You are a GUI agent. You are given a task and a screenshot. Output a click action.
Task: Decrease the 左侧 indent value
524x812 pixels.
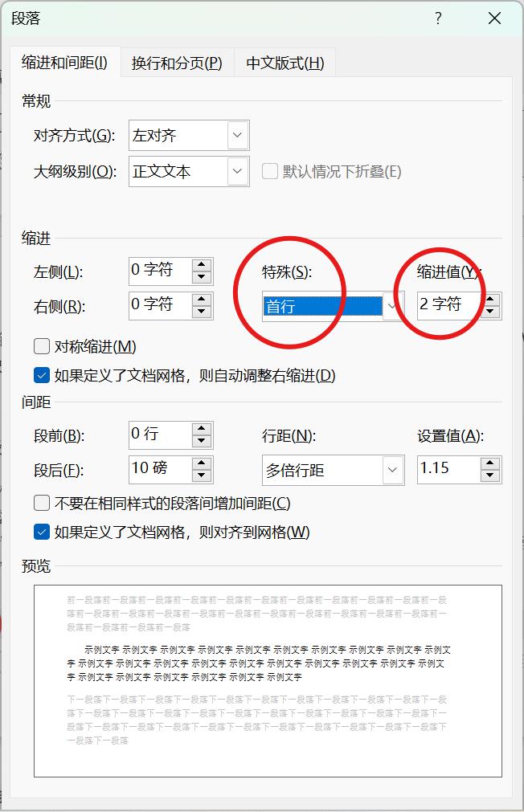click(x=202, y=278)
